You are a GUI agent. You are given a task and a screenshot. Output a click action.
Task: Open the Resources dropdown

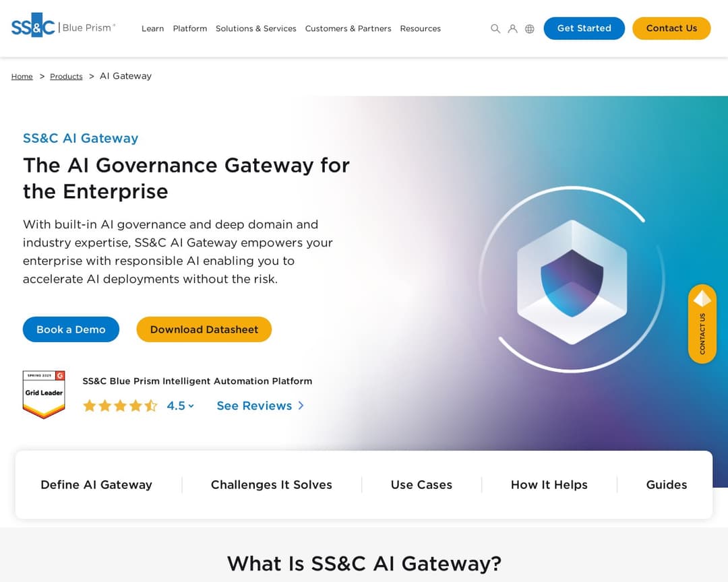pyautogui.click(x=420, y=29)
